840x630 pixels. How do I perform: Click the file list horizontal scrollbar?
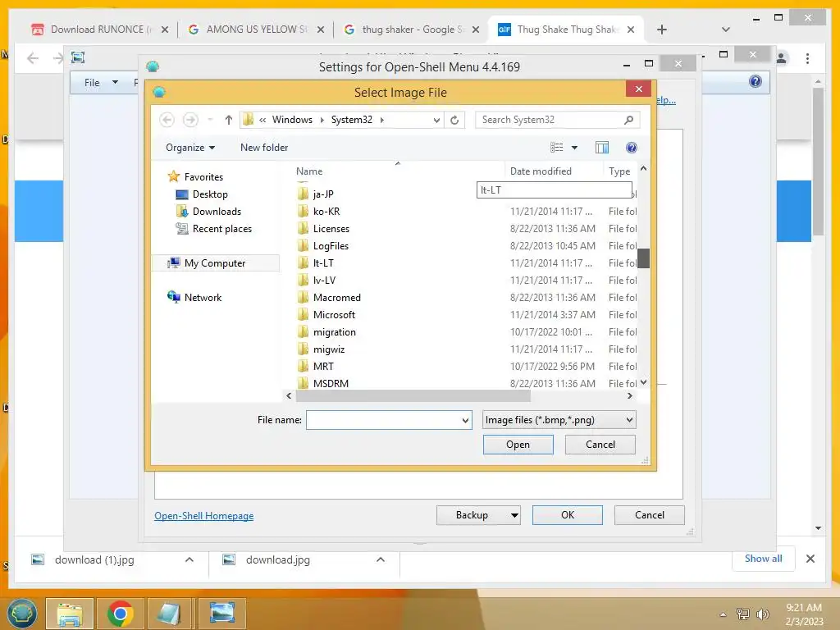click(x=413, y=396)
